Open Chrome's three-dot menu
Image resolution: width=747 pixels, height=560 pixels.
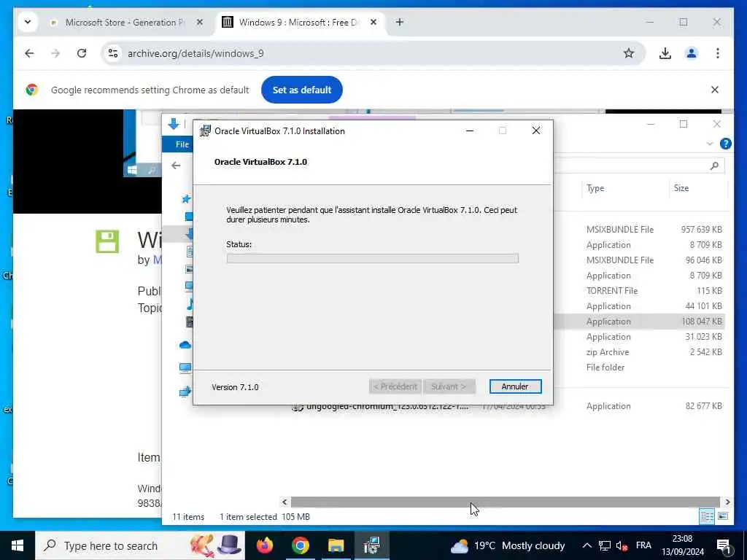(718, 53)
